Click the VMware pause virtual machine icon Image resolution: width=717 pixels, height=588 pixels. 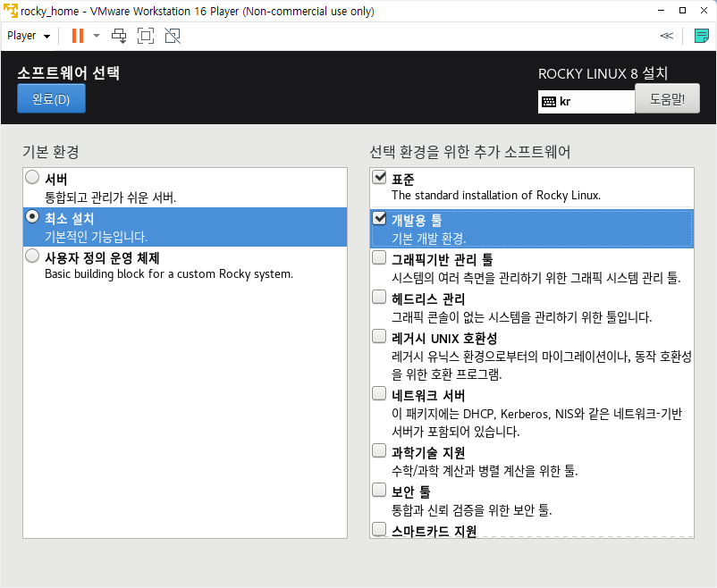pos(78,36)
